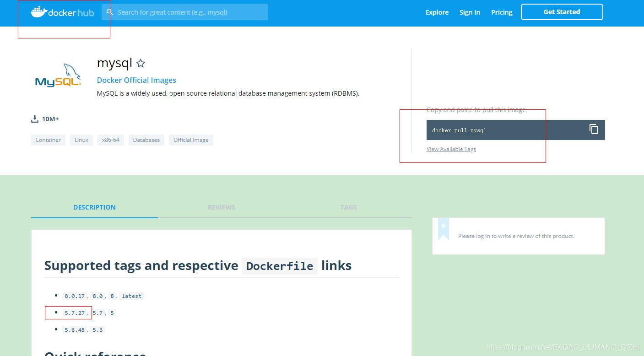The height and width of the screenshot is (356, 644).
Task: Open the 5.6 Dockerfile link
Action: tap(97, 330)
